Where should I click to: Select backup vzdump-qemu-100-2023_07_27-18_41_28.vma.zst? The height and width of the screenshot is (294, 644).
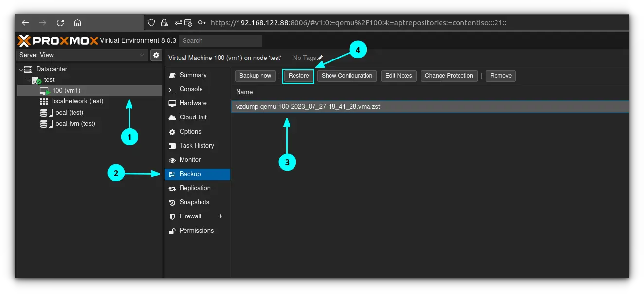click(430, 107)
